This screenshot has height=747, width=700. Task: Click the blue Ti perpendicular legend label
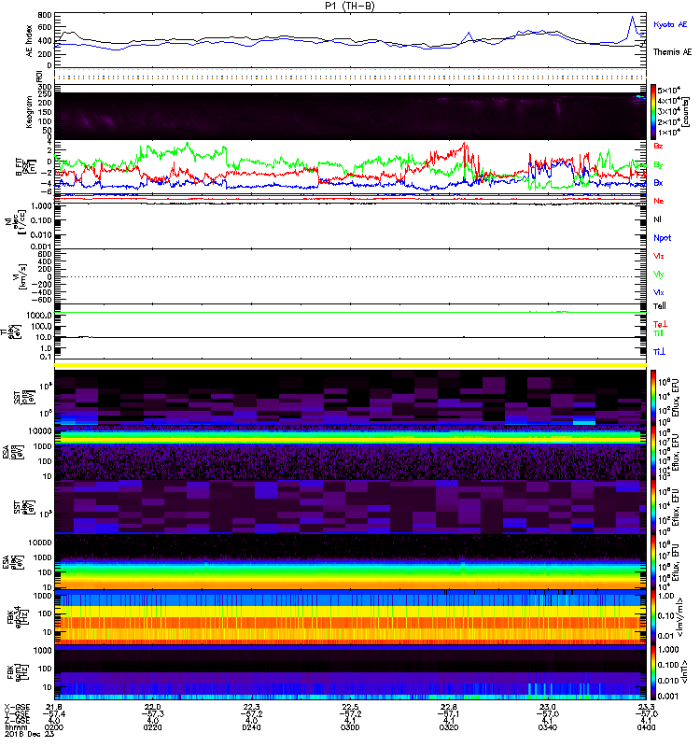(x=659, y=352)
